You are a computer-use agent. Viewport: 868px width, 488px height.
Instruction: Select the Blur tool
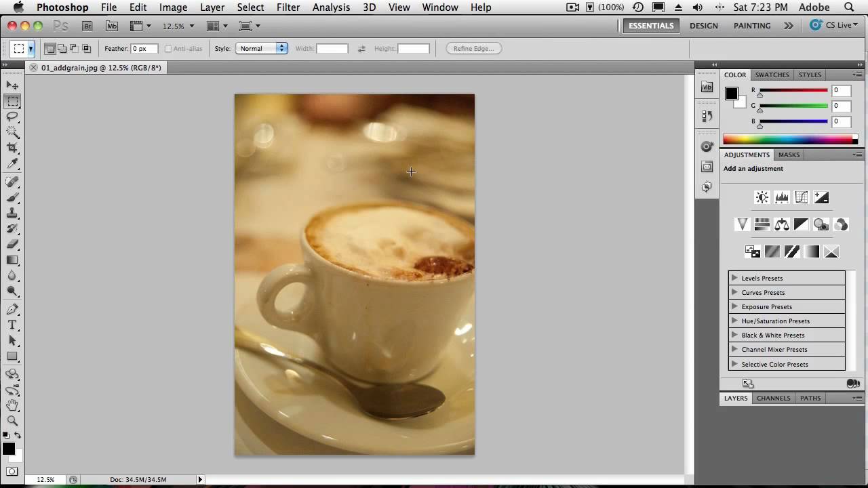(x=12, y=275)
